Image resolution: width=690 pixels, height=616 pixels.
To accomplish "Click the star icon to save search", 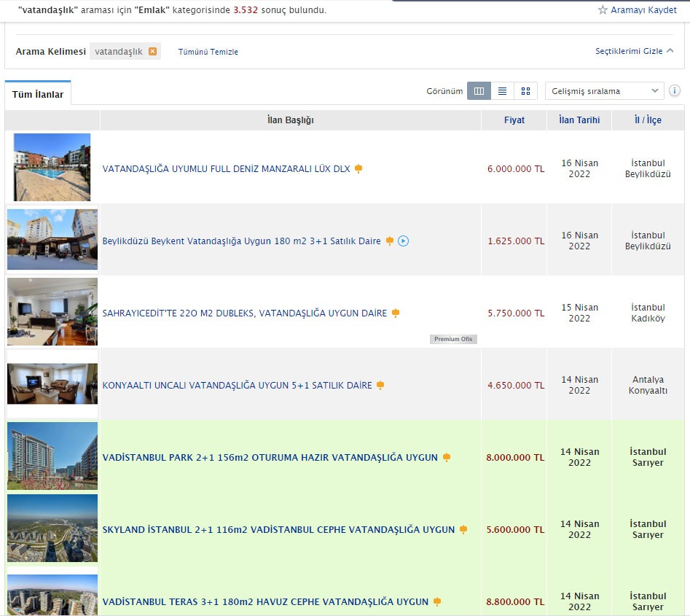I will pos(603,9).
